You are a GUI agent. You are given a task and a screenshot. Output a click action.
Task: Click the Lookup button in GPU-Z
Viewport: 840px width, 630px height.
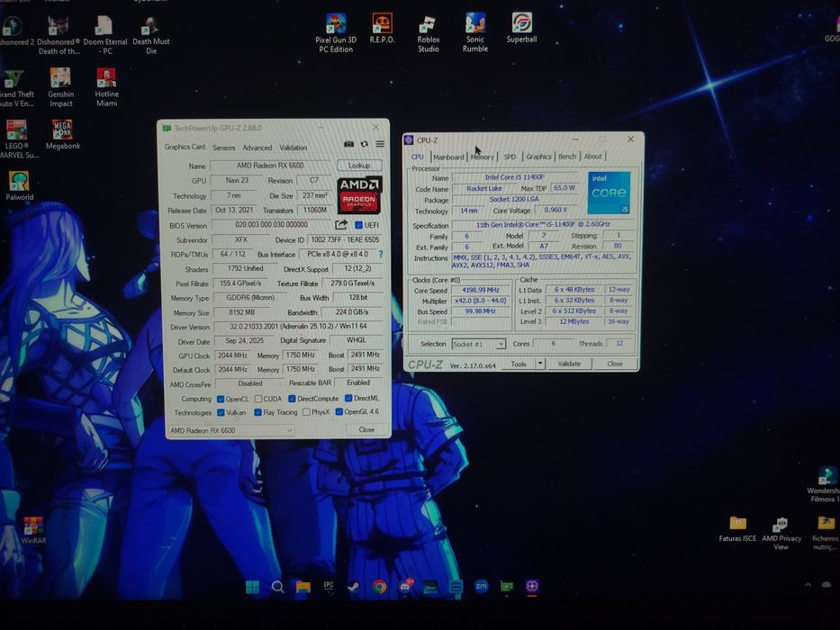[x=359, y=166]
